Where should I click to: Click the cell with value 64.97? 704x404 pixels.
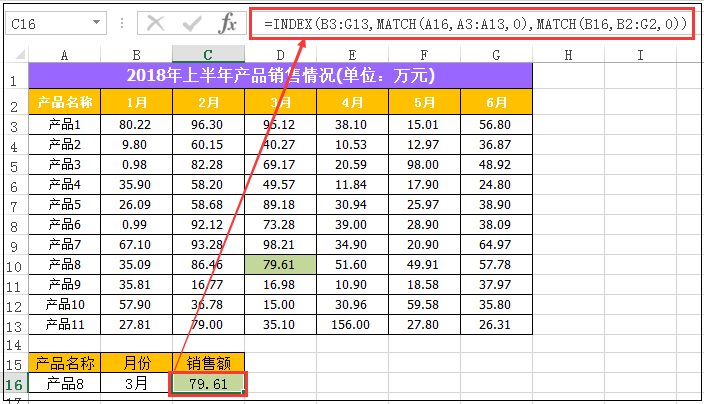tap(496, 245)
